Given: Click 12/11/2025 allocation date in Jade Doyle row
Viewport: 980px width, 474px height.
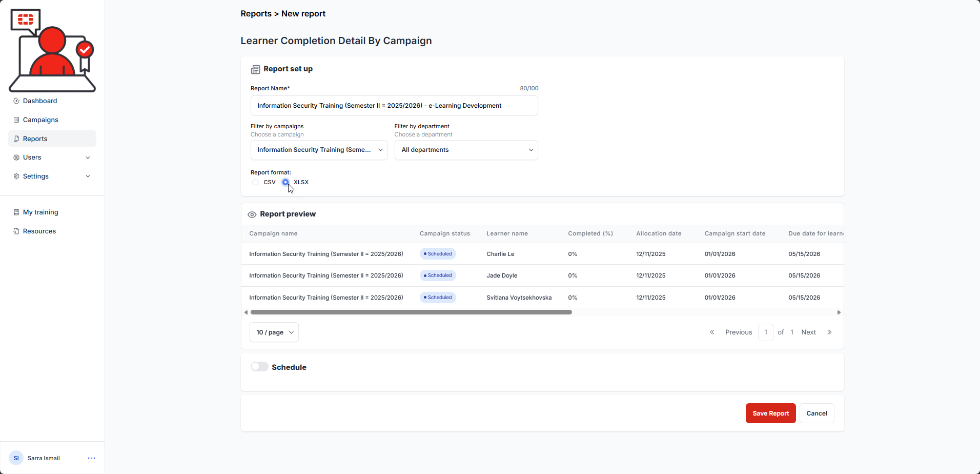Looking at the screenshot, I should coord(651,275).
